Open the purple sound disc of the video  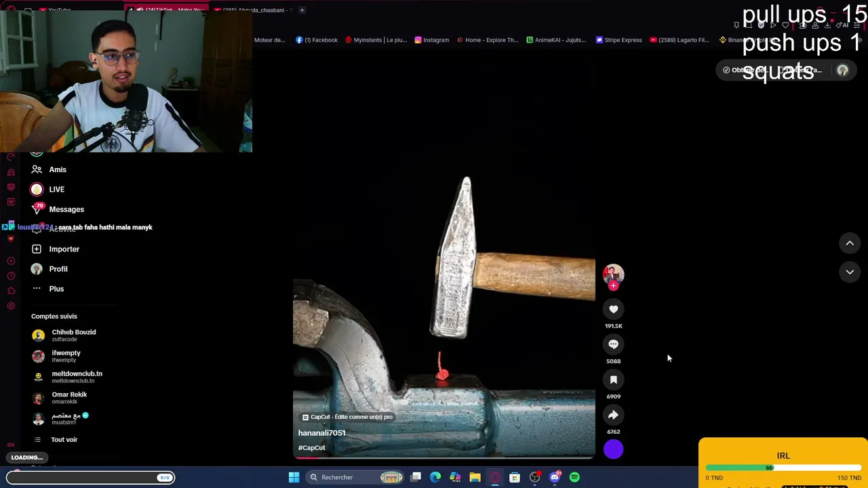613,449
